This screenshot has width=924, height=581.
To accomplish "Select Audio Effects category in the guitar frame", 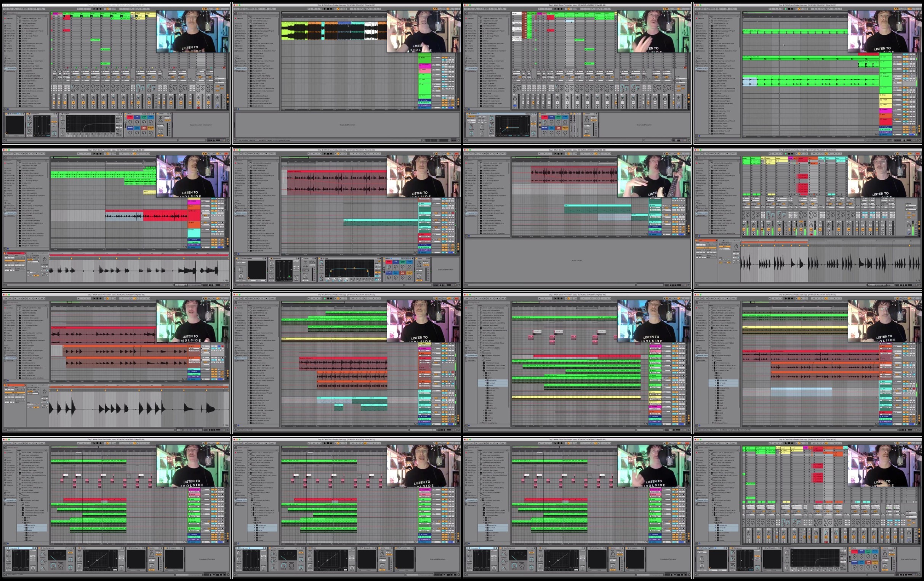I will 471,178.
